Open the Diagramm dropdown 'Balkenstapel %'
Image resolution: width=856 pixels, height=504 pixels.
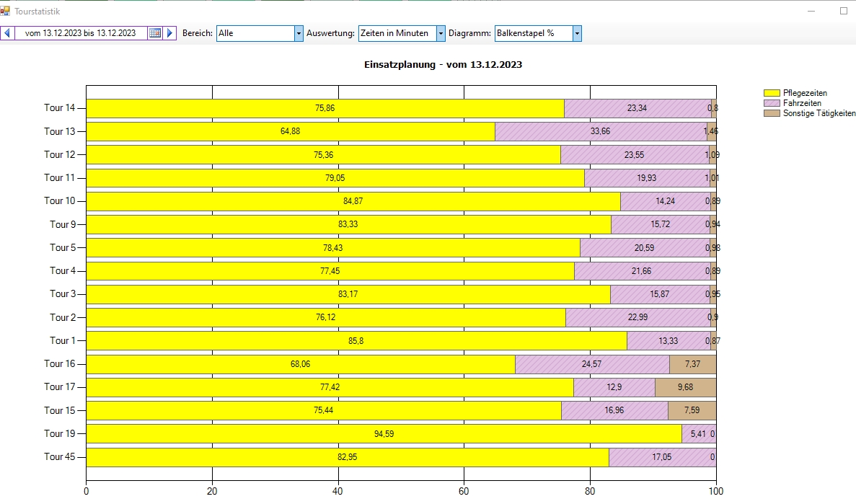577,33
